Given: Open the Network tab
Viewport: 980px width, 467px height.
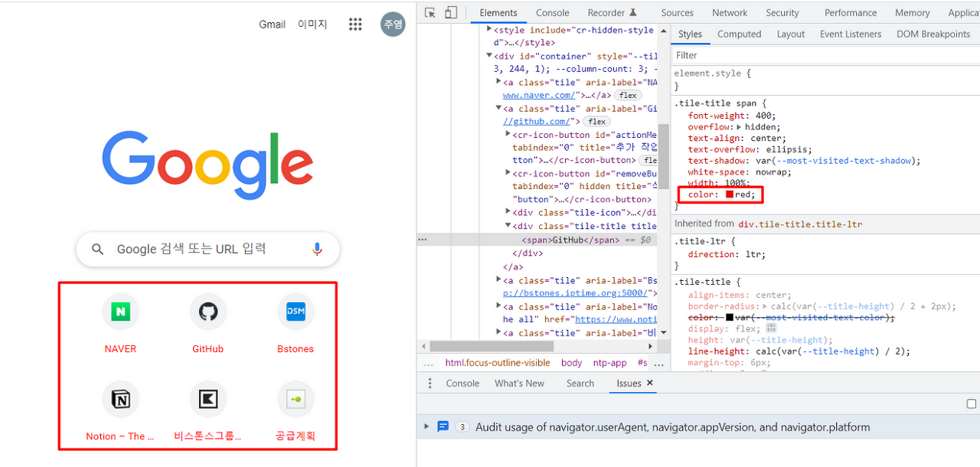Looking at the screenshot, I should coord(730,13).
